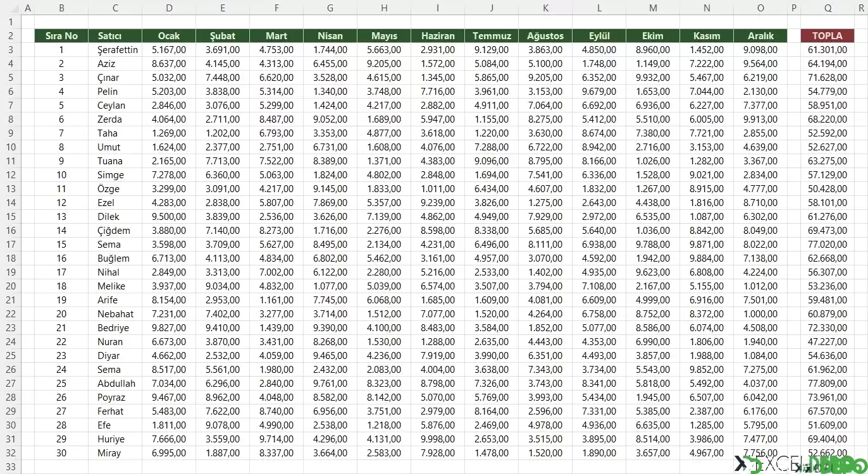Click the Kasım header cell
The height and width of the screenshot is (474, 868).
707,36
